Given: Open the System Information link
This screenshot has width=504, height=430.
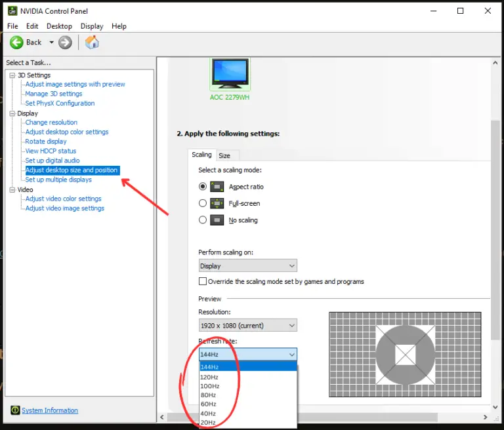Looking at the screenshot, I should [x=50, y=410].
